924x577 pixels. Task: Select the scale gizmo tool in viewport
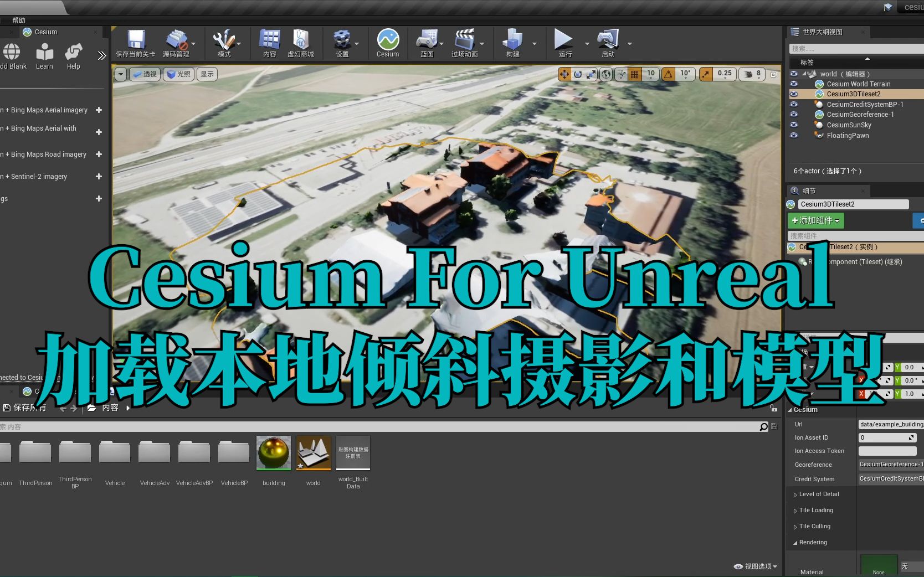[x=591, y=74]
